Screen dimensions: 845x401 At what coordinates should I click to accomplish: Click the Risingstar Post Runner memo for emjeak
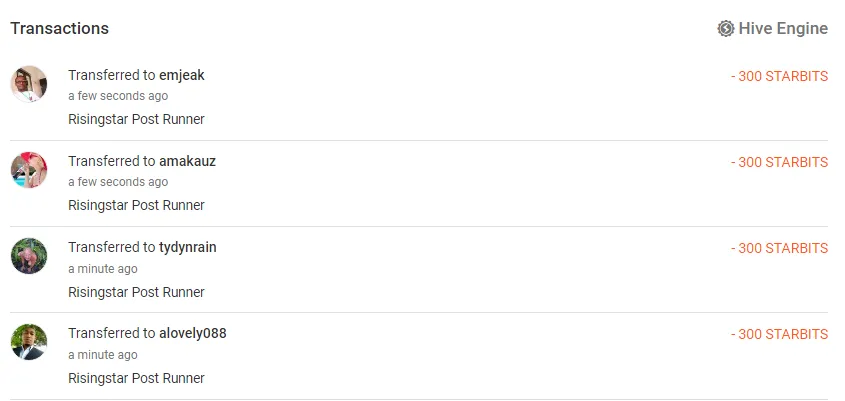click(136, 119)
